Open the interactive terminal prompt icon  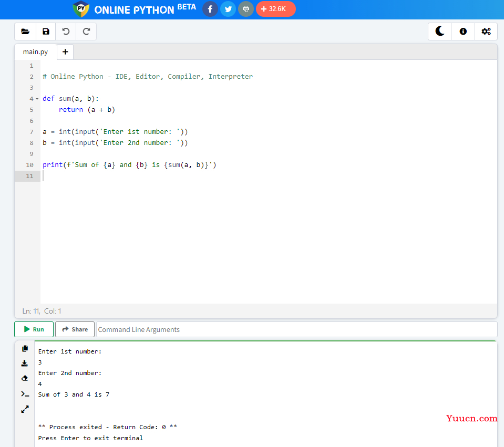25,394
